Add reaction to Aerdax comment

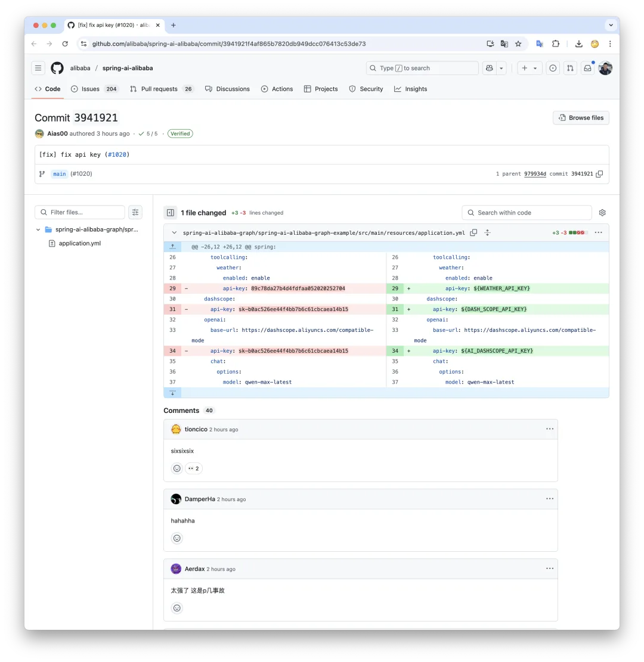click(177, 608)
